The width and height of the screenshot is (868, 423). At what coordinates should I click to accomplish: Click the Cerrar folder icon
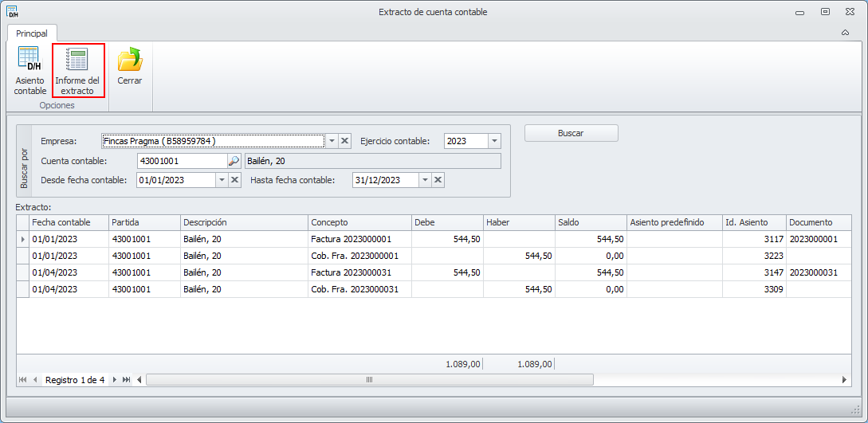[130, 59]
